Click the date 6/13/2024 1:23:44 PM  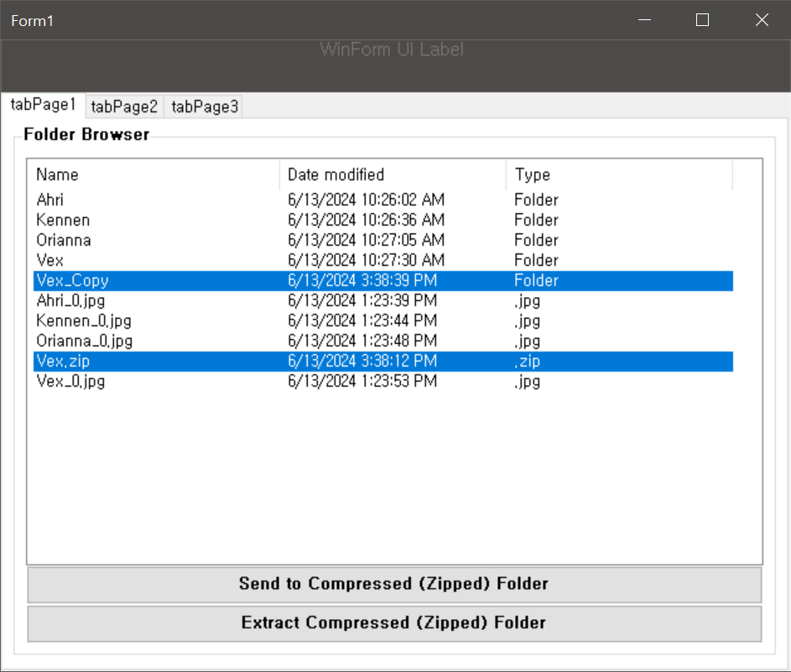[x=362, y=320]
